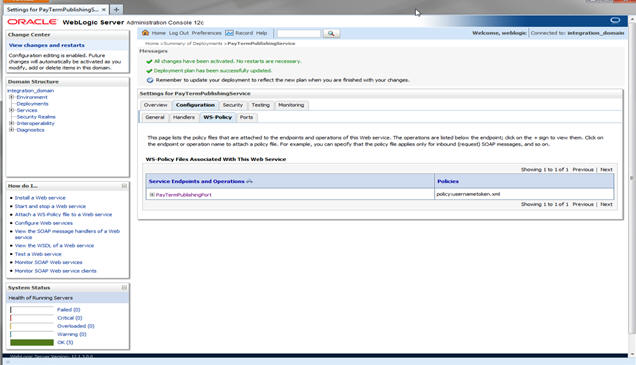Expand the Interoperability tree node
Image resolution: width=636 pixels, height=365 pixels.
point(12,123)
